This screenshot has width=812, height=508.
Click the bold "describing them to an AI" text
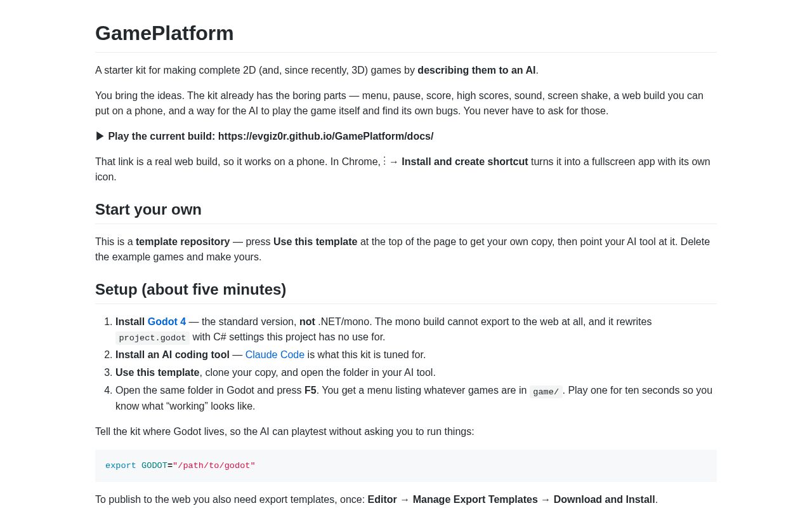(476, 70)
